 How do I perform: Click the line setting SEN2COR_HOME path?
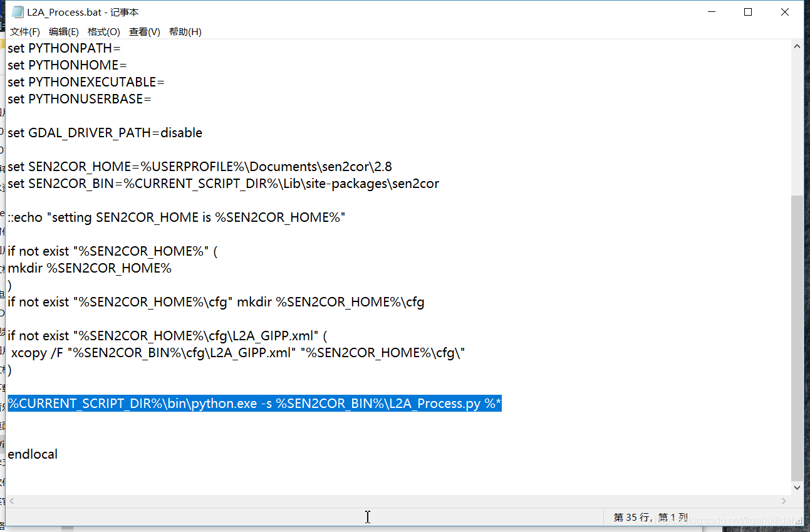tap(200, 167)
